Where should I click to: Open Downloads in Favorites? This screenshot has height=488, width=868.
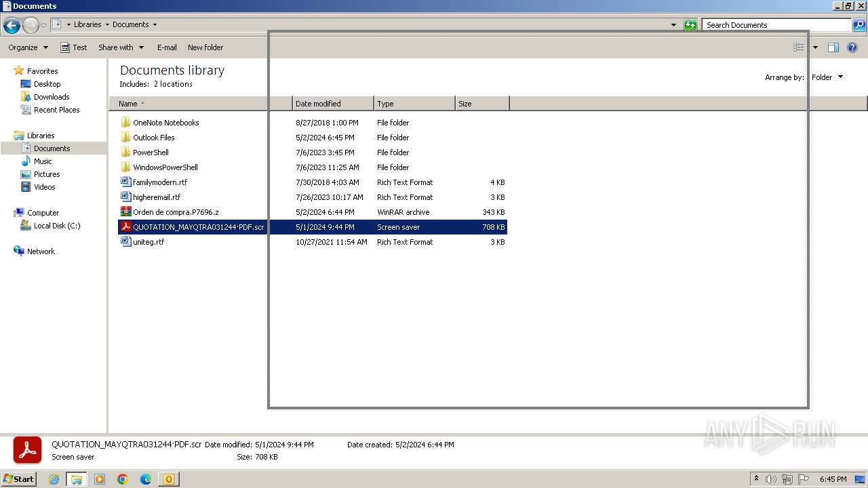(x=52, y=97)
